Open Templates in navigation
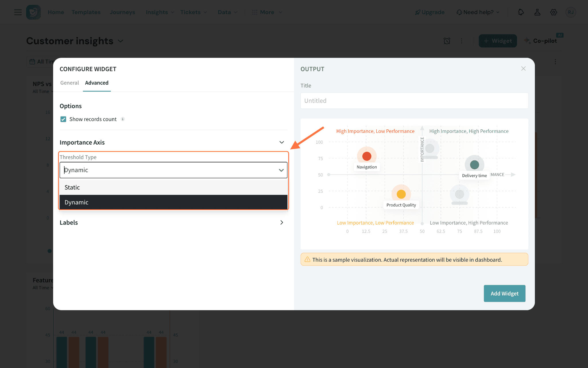Image resolution: width=588 pixels, height=368 pixels. point(86,12)
